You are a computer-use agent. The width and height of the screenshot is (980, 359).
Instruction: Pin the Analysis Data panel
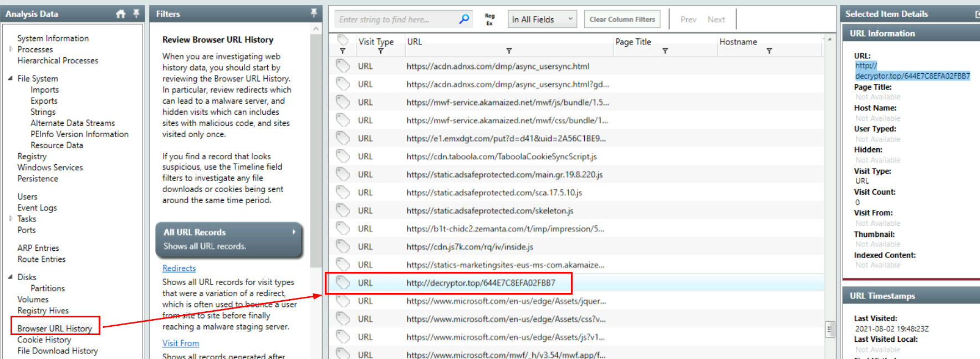(x=136, y=13)
